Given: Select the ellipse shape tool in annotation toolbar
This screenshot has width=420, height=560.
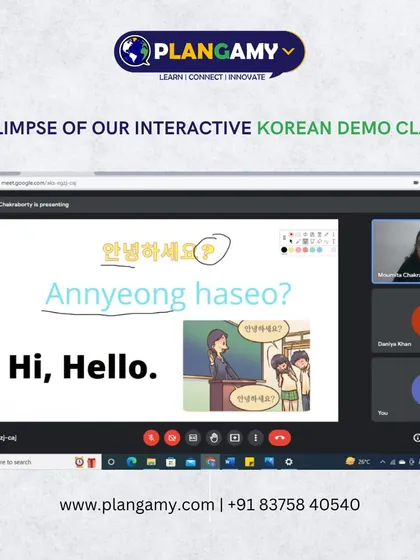Looking at the screenshot, I should tap(305, 234).
